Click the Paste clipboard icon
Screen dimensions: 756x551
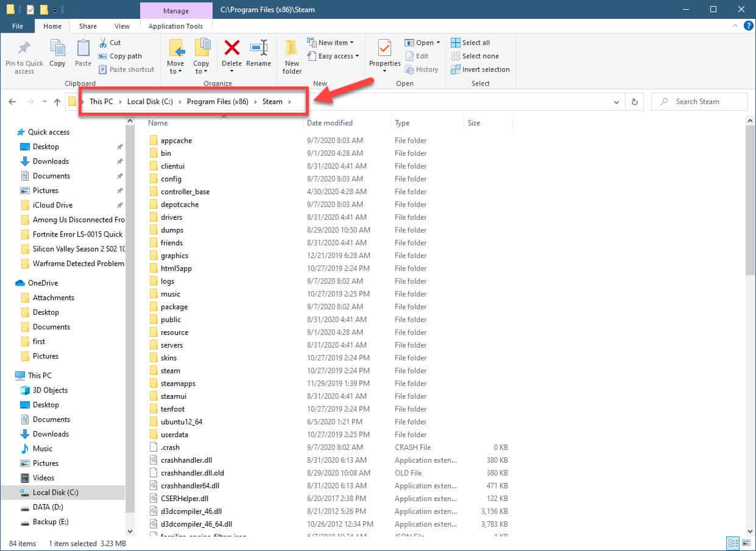click(83, 48)
